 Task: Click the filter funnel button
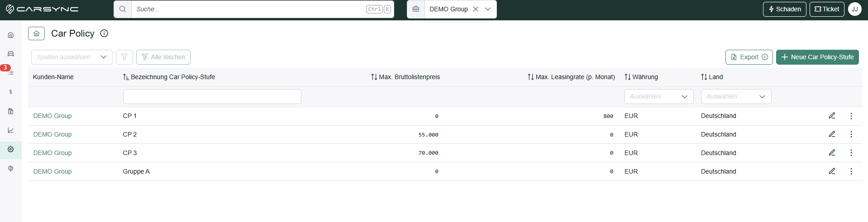click(124, 57)
